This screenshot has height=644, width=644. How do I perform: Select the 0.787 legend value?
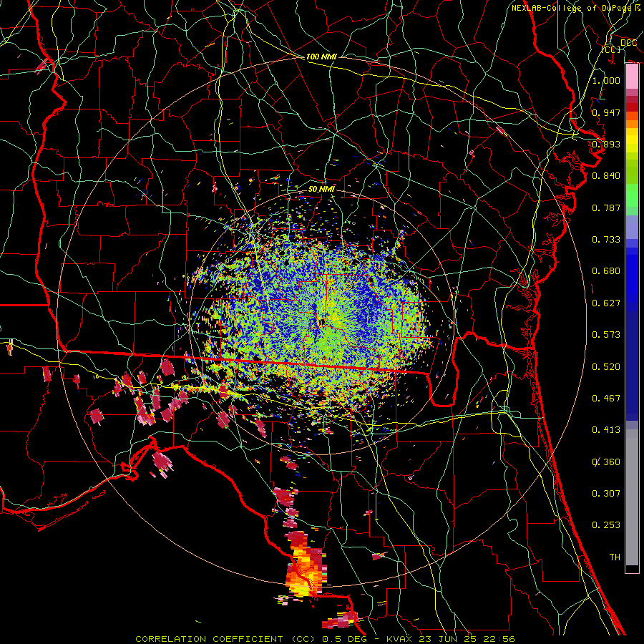point(606,208)
